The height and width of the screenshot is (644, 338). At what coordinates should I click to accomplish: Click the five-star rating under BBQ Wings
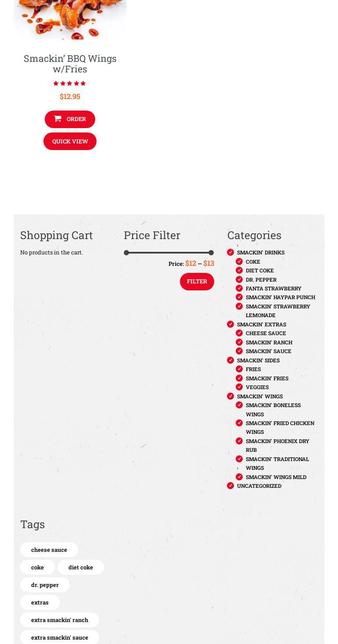click(x=70, y=83)
